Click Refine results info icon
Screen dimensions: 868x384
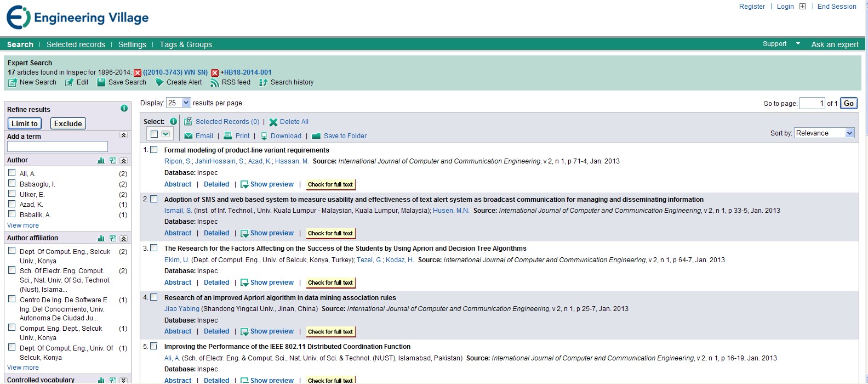124,109
